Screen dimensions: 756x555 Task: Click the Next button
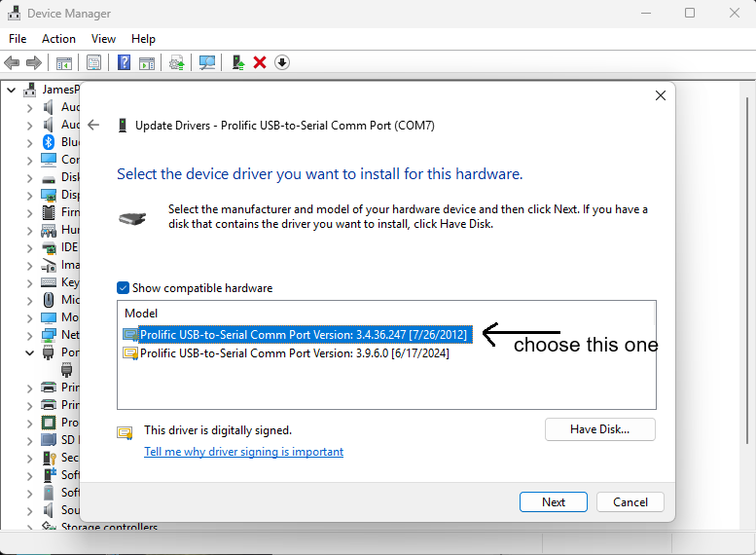pos(554,501)
